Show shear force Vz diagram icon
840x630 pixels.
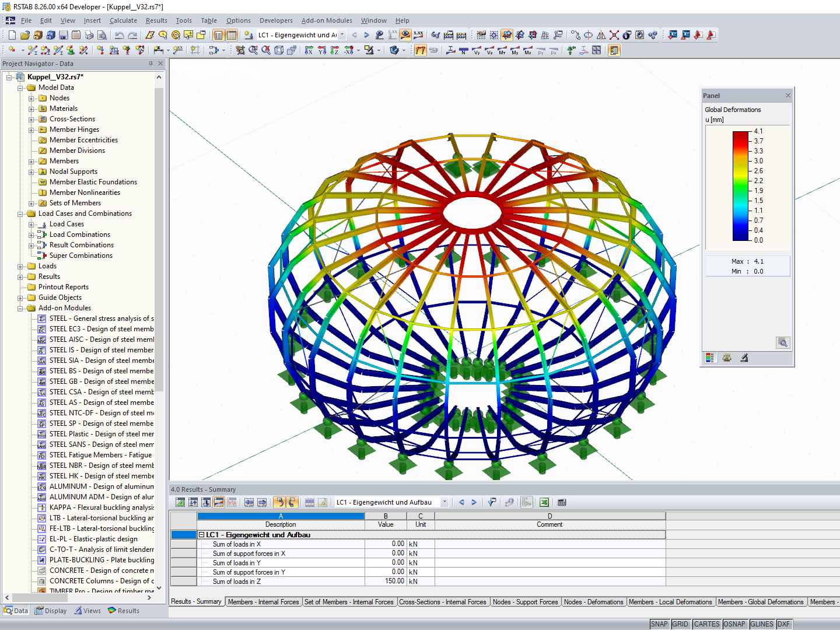(x=489, y=50)
